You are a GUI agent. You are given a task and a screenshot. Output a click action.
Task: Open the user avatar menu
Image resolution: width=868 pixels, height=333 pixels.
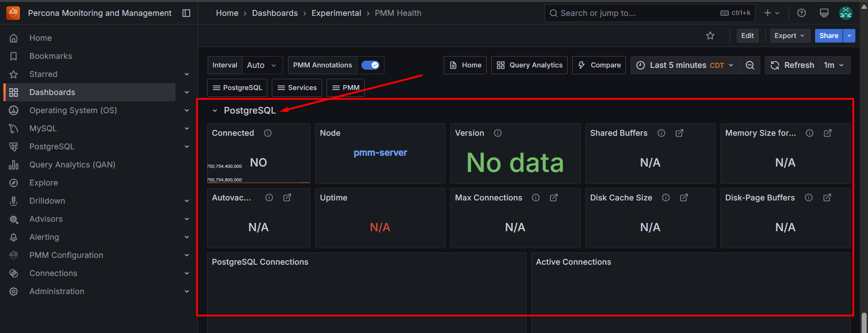[846, 13]
